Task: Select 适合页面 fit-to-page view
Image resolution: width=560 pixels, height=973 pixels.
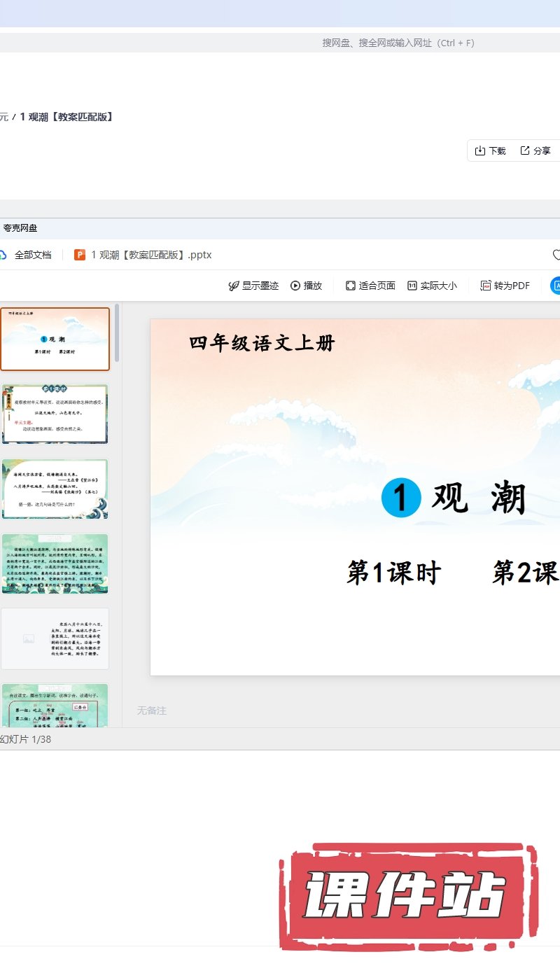Action: pyautogui.click(x=370, y=286)
